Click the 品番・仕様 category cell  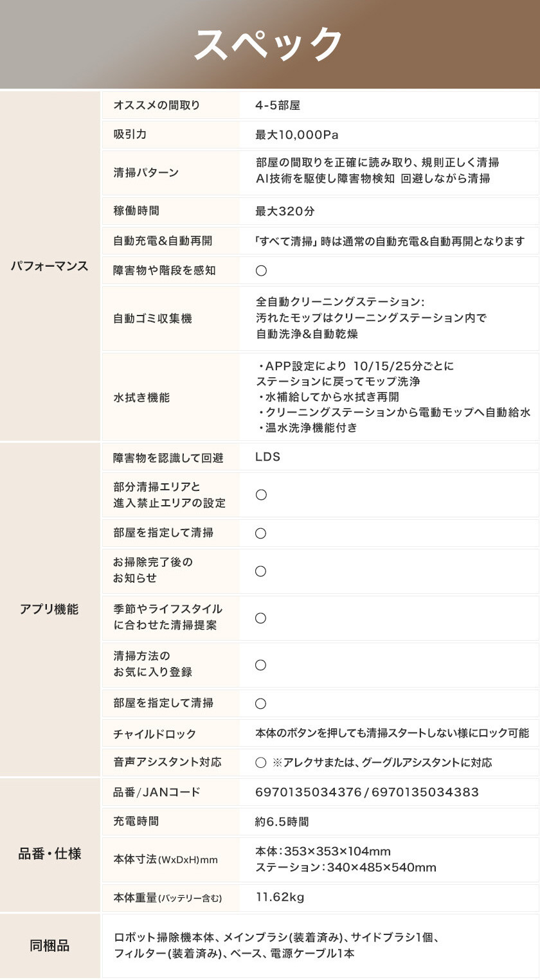tap(50, 854)
